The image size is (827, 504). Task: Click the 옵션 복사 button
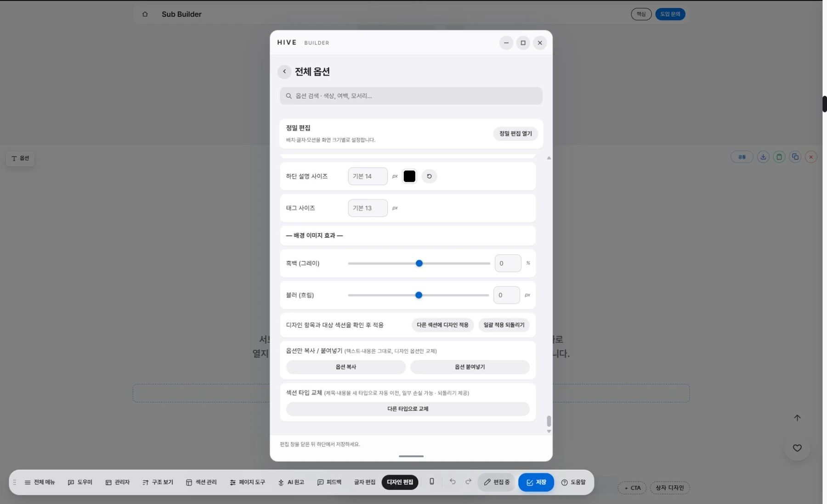[x=346, y=367]
